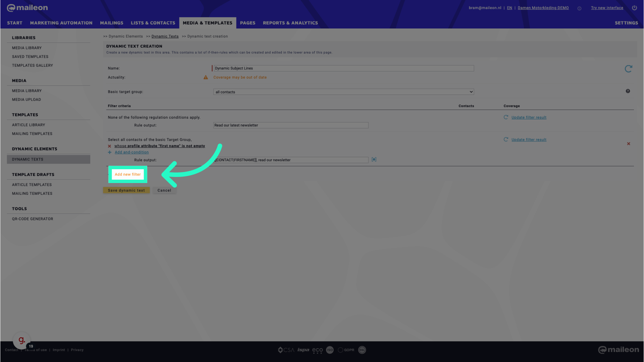Click the CSA certification logo in footer
The height and width of the screenshot is (362, 644).
coord(286,350)
